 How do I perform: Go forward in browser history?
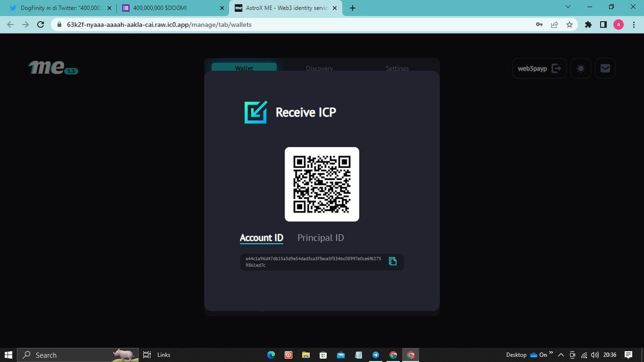(25, 25)
